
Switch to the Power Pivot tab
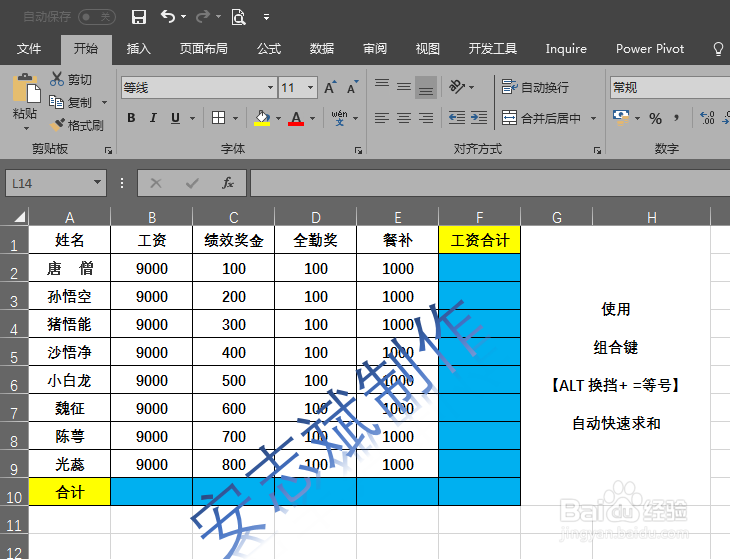(x=650, y=48)
